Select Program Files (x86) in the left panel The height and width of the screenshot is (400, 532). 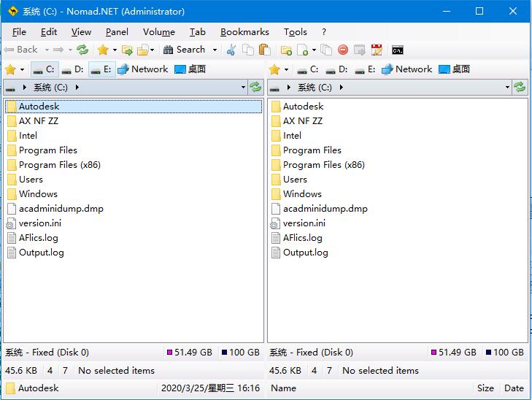[x=60, y=165]
